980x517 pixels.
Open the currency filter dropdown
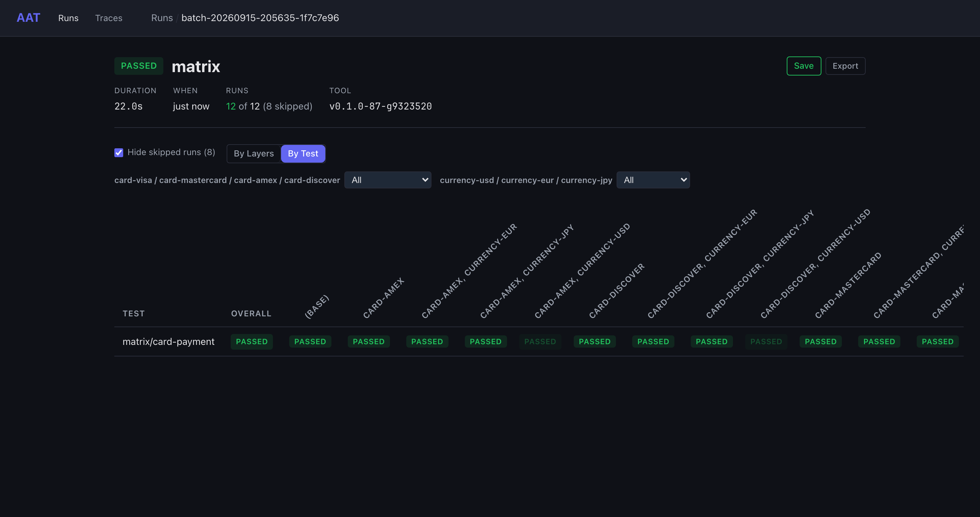tap(653, 180)
